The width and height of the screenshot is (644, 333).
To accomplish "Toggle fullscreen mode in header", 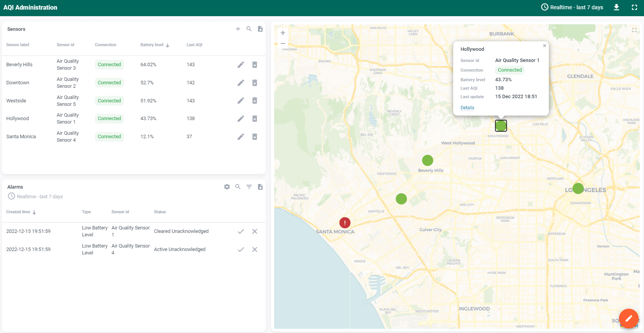I will click(634, 7).
